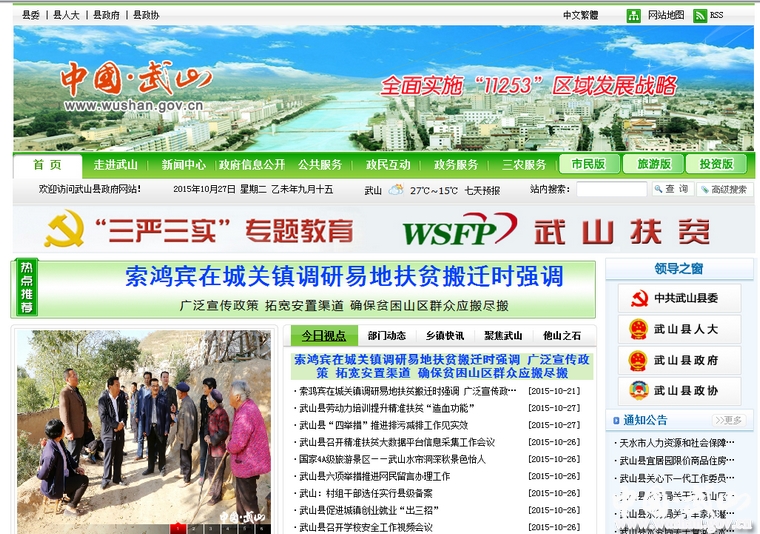Click the 中国·武山 site logo
Screen dimensions: 760x534
[137, 79]
